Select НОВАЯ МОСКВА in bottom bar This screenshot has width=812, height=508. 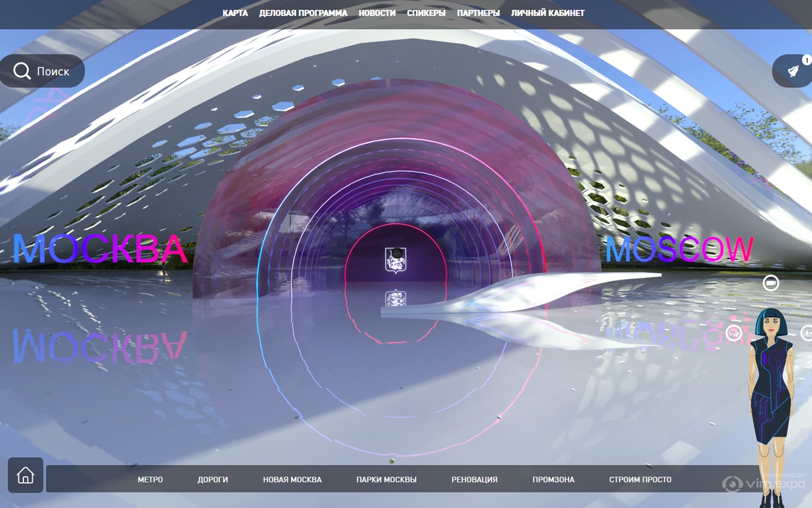292,480
